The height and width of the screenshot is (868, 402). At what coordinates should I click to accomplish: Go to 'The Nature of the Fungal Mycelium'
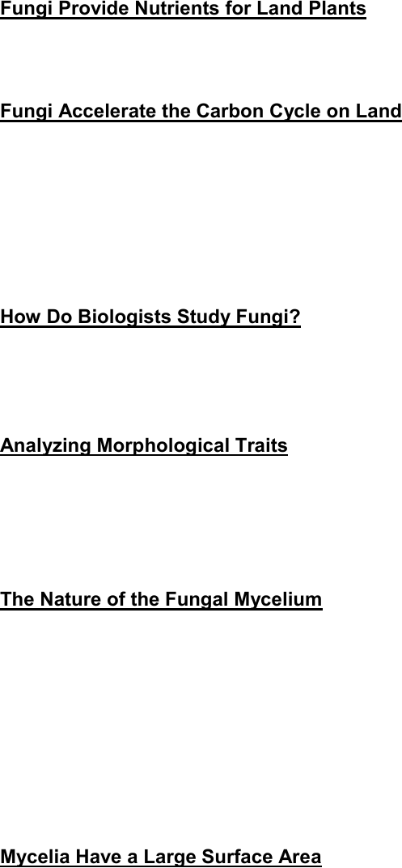(161, 600)
